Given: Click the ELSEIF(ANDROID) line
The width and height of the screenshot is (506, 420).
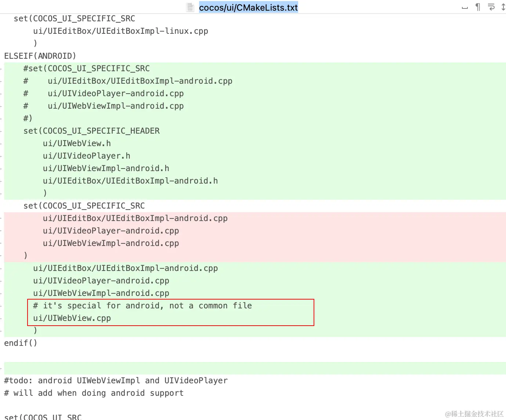Looking at the screenshot, I should [40, 56].
